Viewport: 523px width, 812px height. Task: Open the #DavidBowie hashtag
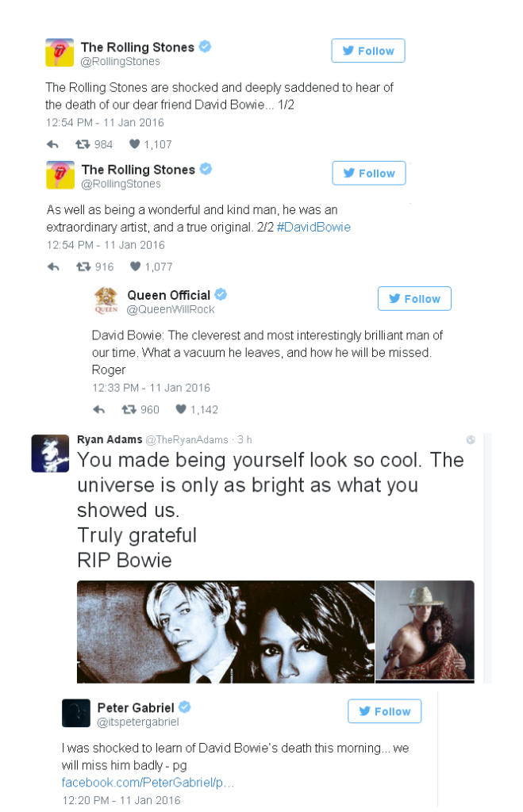click(x=314, y=227)
